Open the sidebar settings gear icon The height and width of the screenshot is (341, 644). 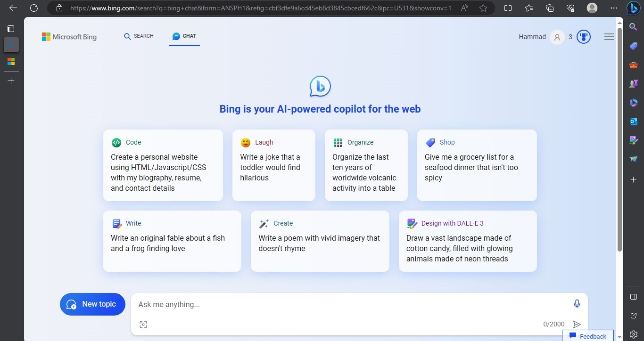[634, 334]
